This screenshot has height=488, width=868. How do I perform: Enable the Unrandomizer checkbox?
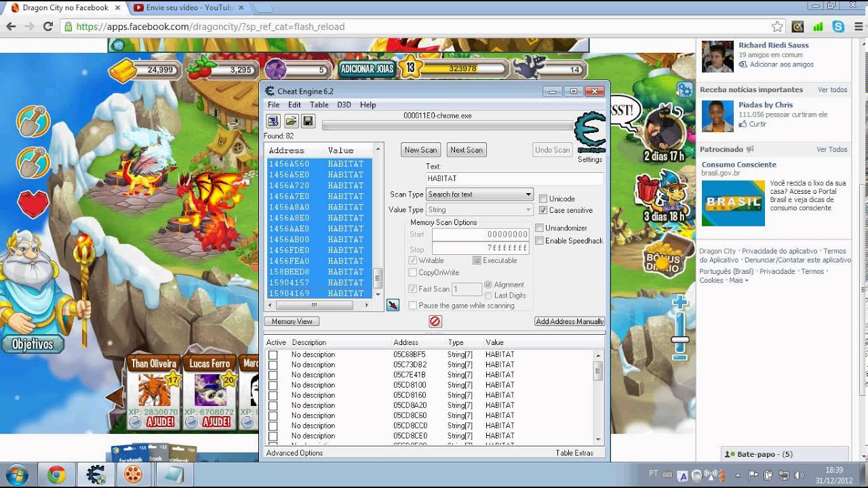click(x=540, y=228)
